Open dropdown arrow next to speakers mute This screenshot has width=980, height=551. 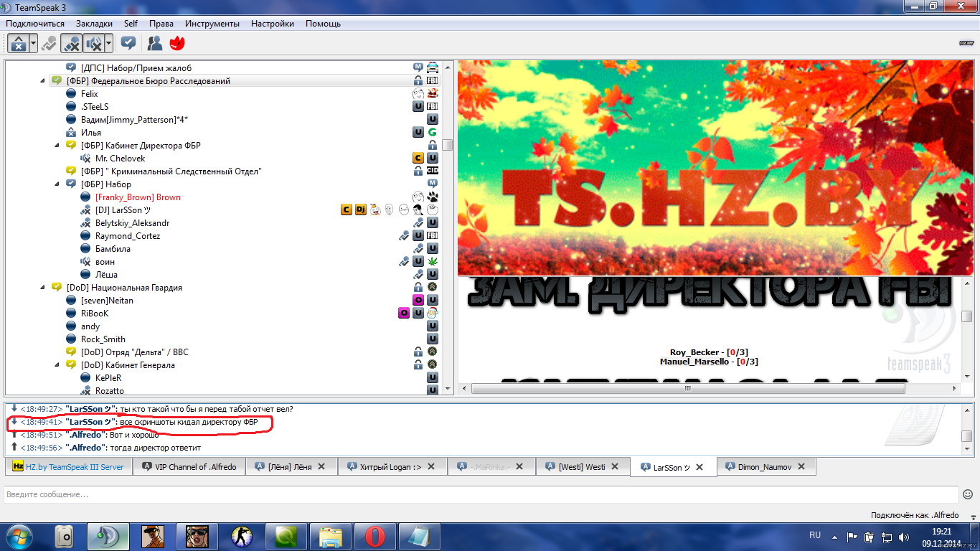[108, 44]
